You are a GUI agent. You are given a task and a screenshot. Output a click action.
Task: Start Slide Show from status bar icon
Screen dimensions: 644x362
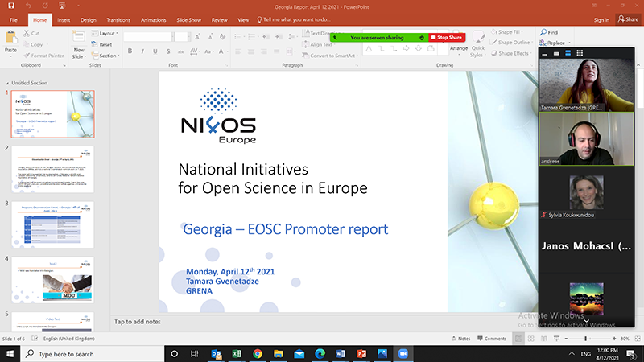pos(556,339)
